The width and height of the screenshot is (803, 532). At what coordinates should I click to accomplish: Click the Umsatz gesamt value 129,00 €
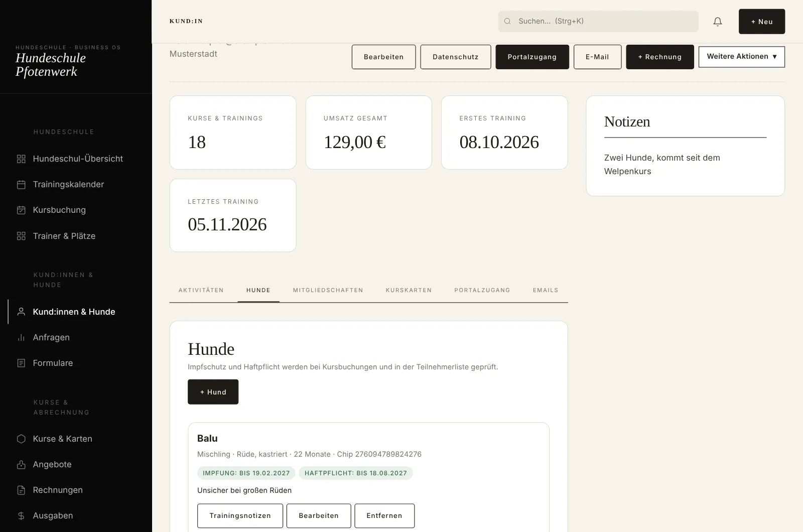tap(355, 142)
